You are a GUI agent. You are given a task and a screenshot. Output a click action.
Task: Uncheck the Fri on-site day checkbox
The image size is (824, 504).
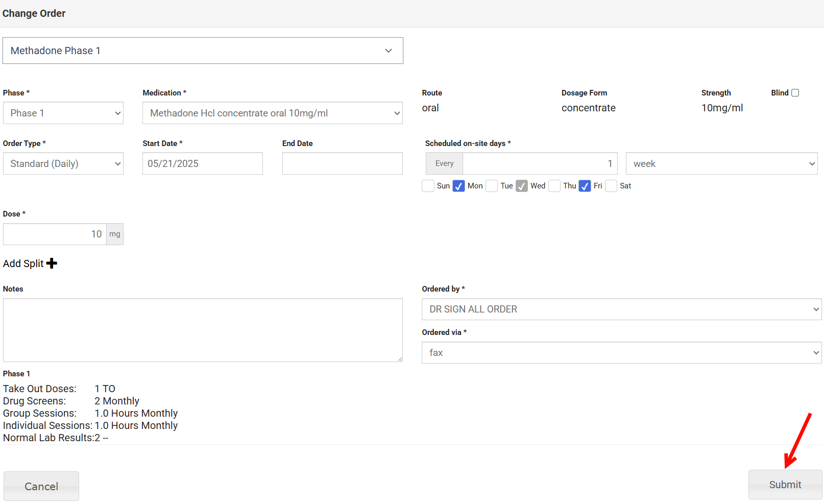pos(585,186)
